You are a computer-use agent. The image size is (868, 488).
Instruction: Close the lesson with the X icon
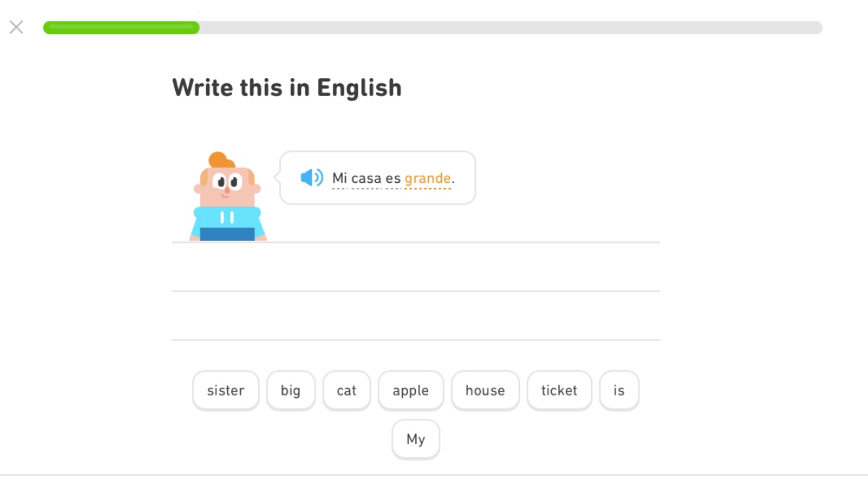16,27
